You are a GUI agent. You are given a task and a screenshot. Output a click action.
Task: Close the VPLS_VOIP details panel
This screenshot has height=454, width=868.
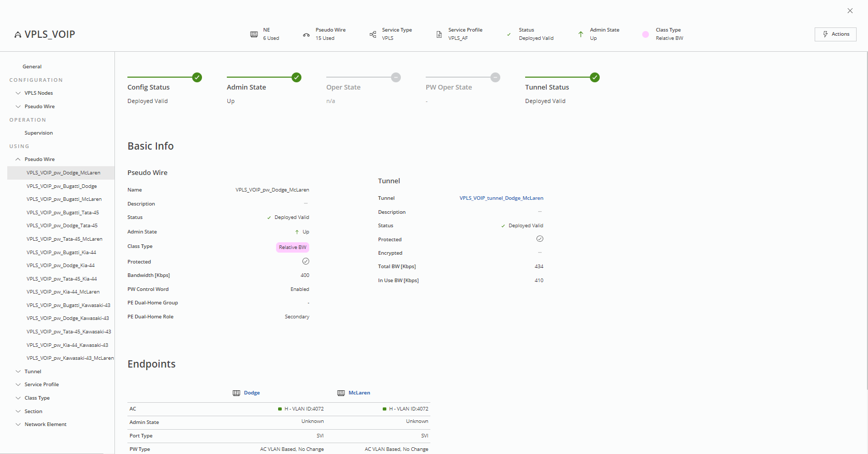(x=850, y=10)
